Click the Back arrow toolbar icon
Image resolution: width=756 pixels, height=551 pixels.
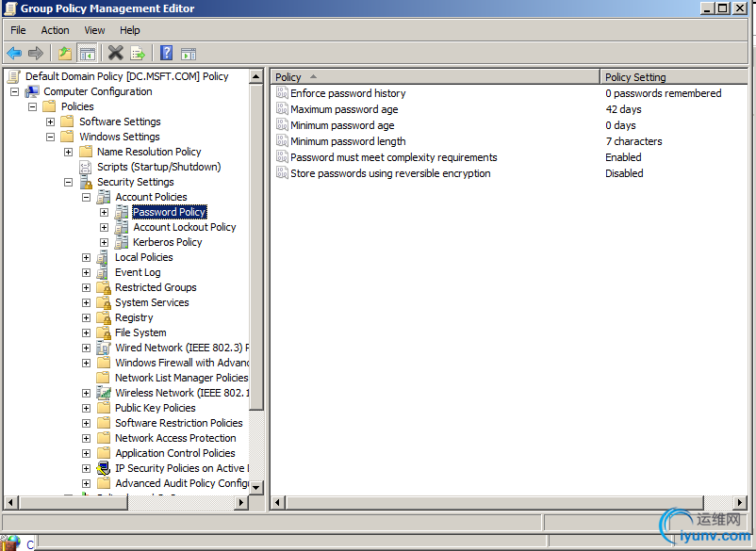(14, 53)
